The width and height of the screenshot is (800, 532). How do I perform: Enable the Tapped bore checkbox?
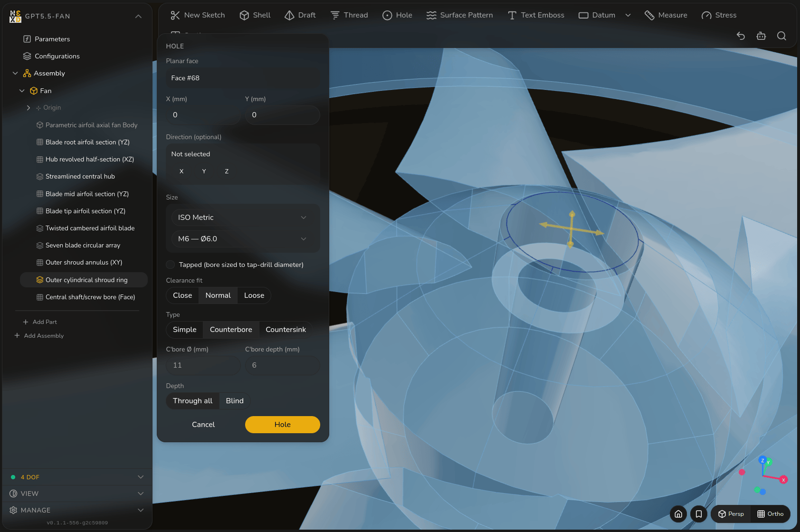coord(170,265)
